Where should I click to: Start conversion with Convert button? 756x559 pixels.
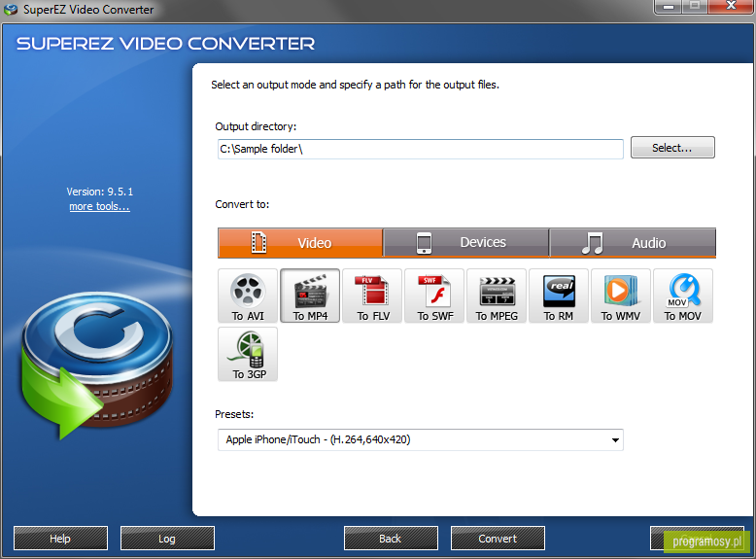coord(498,539)
